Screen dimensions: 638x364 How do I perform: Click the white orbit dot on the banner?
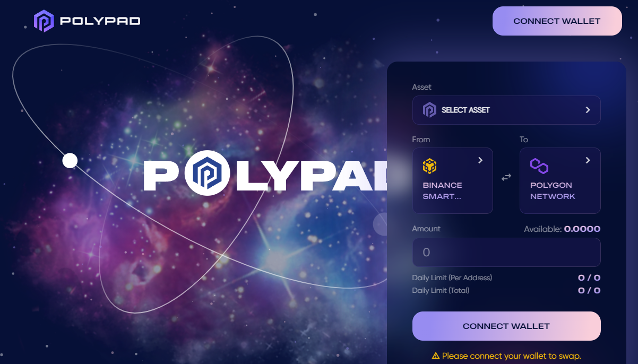click(x=70, y=160)
